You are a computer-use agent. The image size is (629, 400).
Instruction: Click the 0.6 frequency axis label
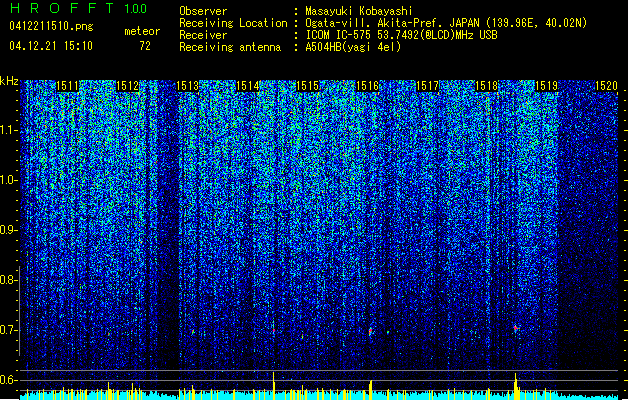[8, 380]
